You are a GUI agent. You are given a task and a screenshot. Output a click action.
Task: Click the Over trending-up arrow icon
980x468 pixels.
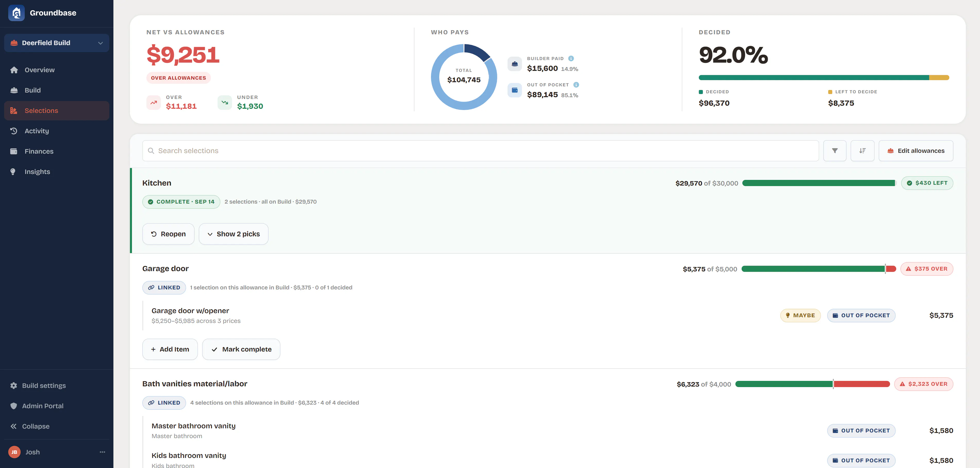154,102
